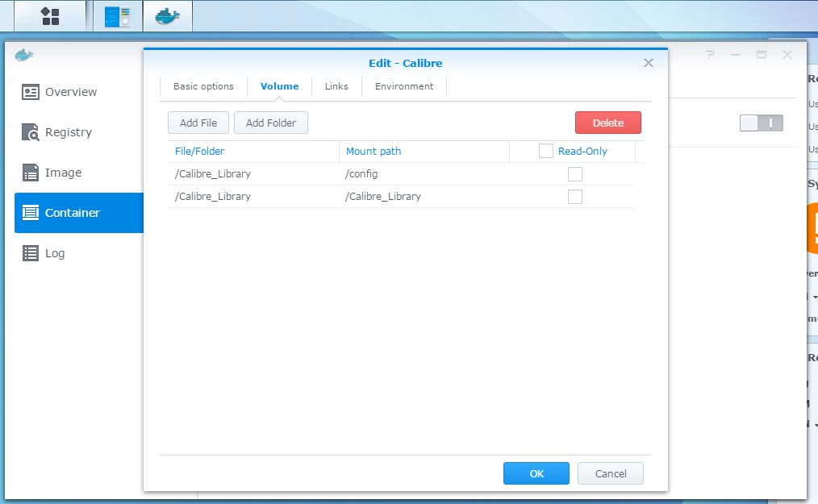Select File/Folder cell in second row

[213, 197]
